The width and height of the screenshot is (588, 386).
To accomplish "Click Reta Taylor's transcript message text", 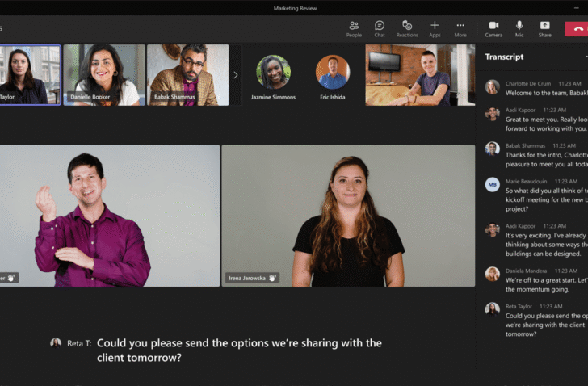I will [x=546, y=325].
